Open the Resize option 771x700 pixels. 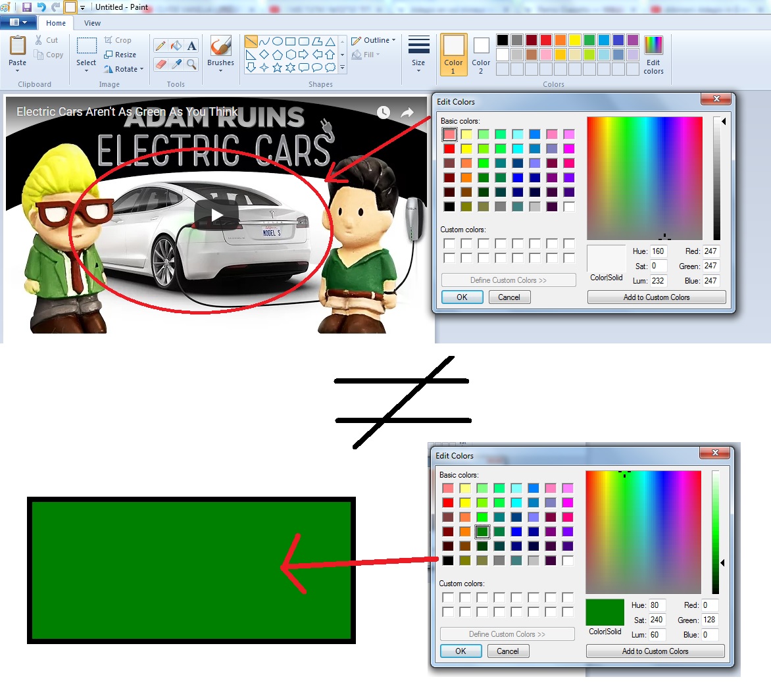pos(120,55)
